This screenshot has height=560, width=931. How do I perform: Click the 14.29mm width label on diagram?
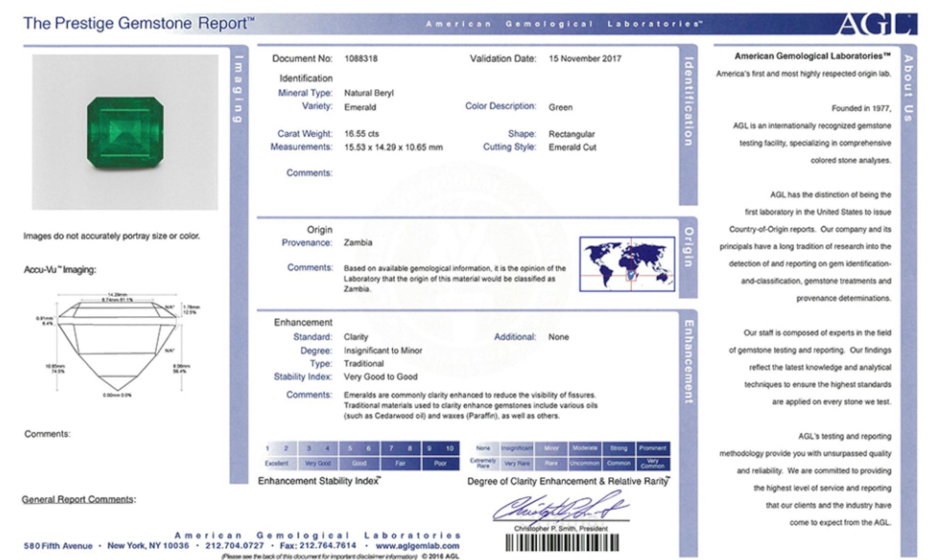point(117,295)
